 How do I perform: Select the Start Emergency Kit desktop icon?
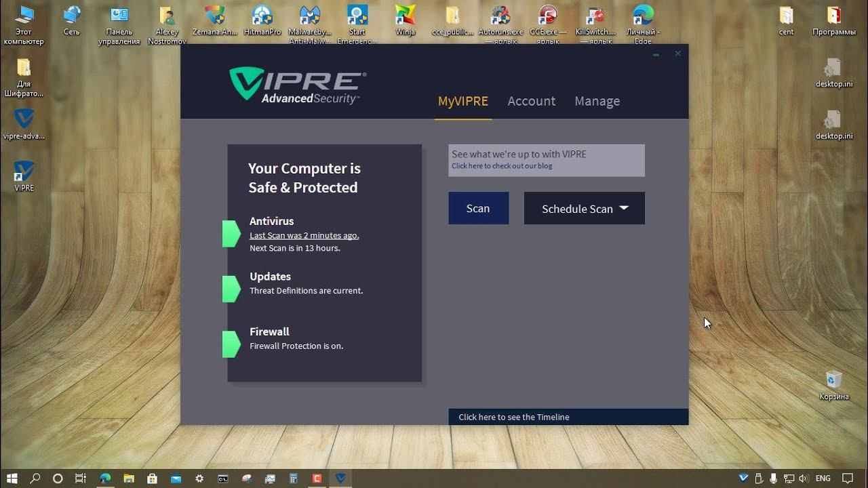357,25
